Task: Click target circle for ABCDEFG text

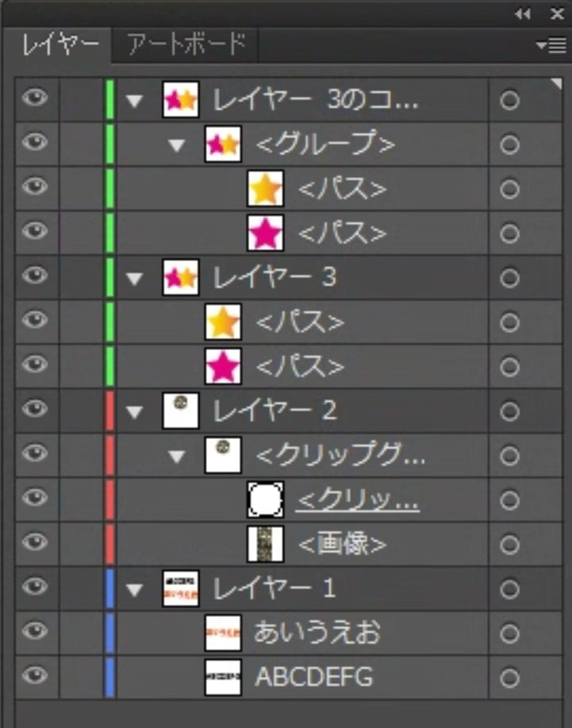Action: tap(509, 678)
